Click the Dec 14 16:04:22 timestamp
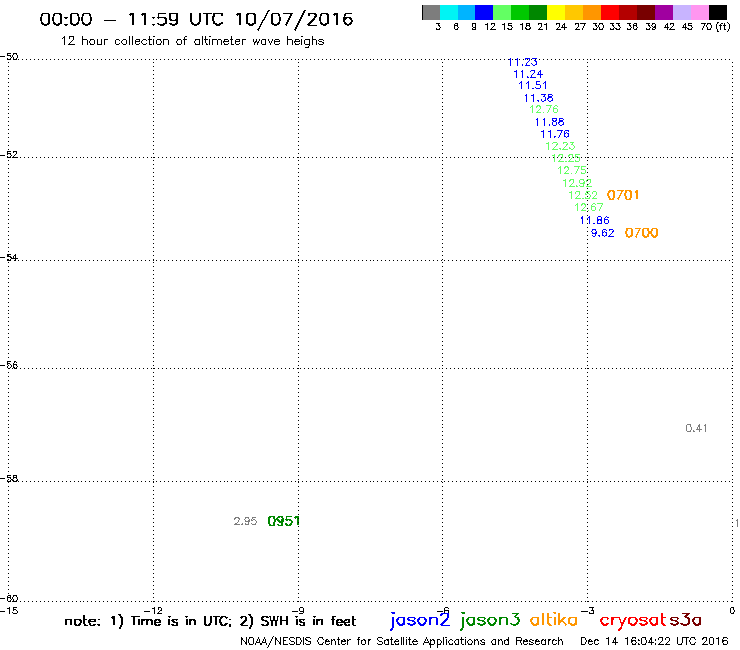 pyautogui.click(x=654, y=642)
